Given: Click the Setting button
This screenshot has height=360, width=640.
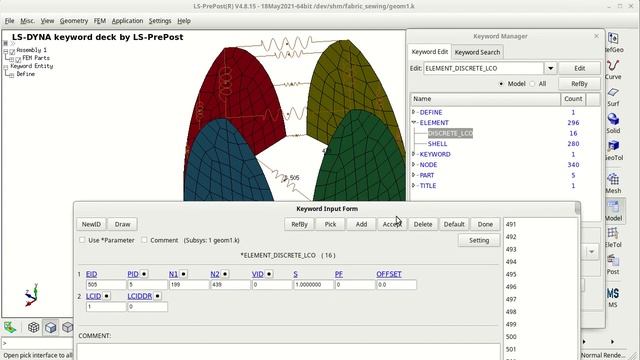Looking at the screenshot, I should coord(479,240).
